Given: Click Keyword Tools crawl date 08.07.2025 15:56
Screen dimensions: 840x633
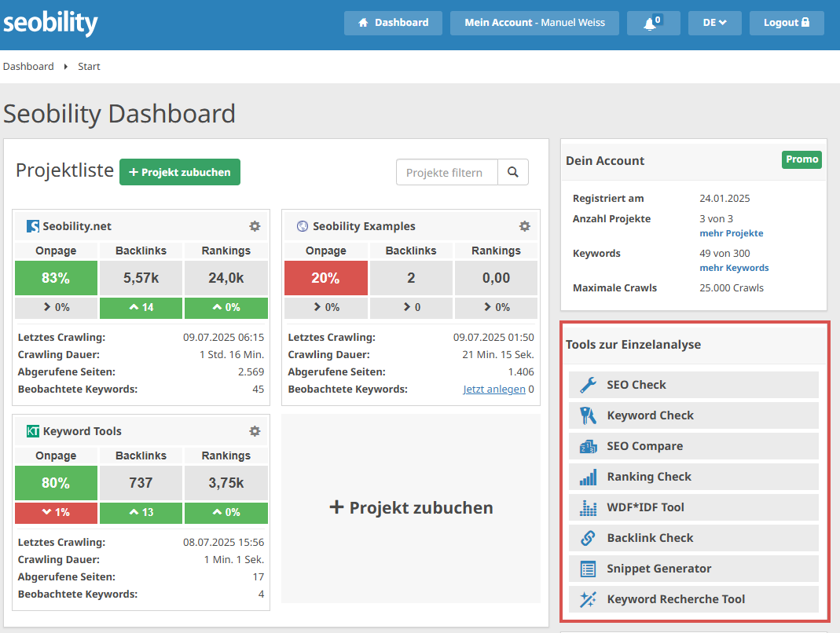Looking at the screenshot, I should click(x=223, y=543).
